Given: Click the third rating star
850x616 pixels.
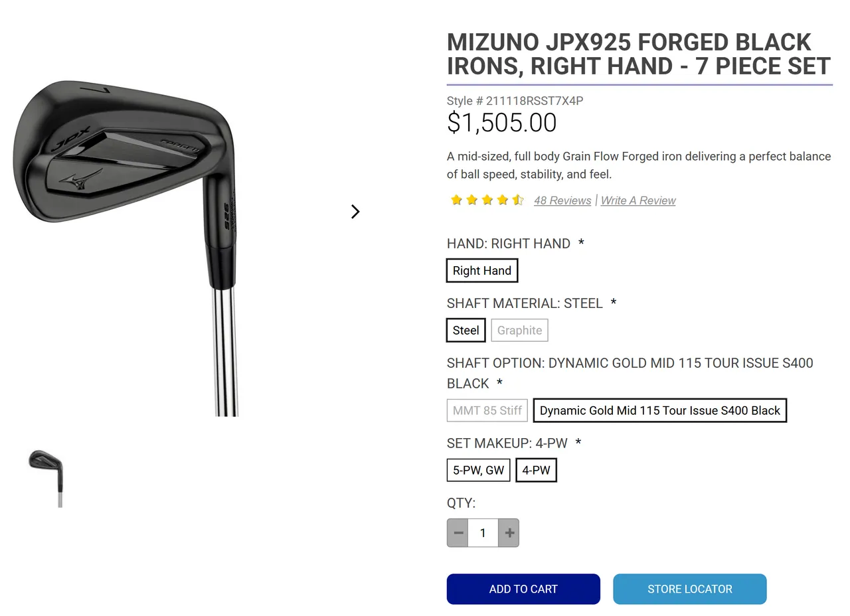Looking at the screenshot, I should 487,200.
